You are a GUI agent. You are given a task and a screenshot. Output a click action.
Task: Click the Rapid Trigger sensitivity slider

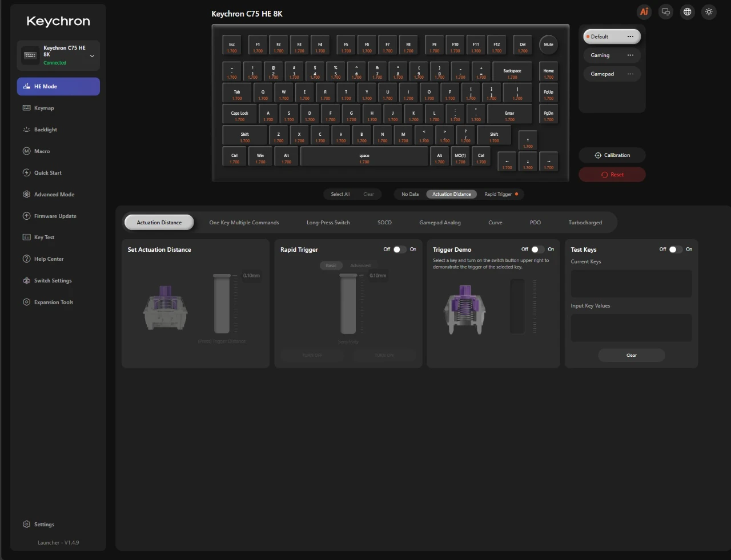coord(348,304)
